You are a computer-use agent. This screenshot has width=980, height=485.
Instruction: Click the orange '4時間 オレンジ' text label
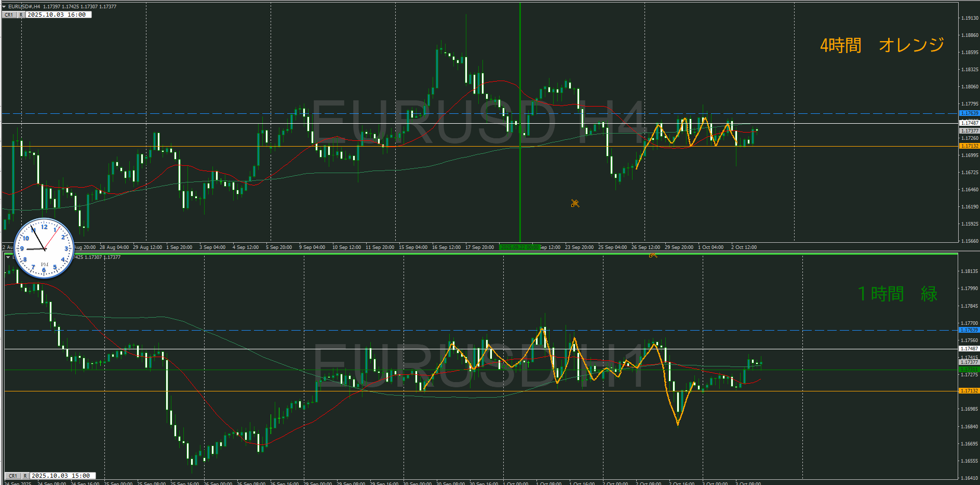pyautogui.click(x=881, y=45)
